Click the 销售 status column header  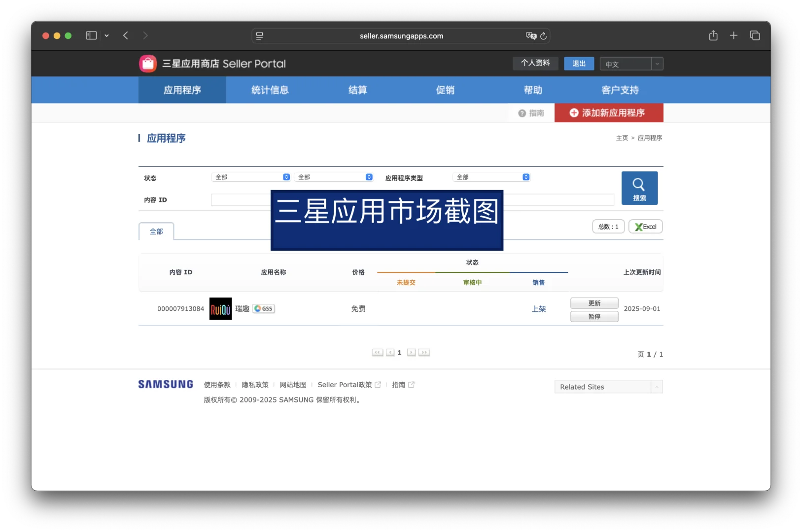point(539,283)
